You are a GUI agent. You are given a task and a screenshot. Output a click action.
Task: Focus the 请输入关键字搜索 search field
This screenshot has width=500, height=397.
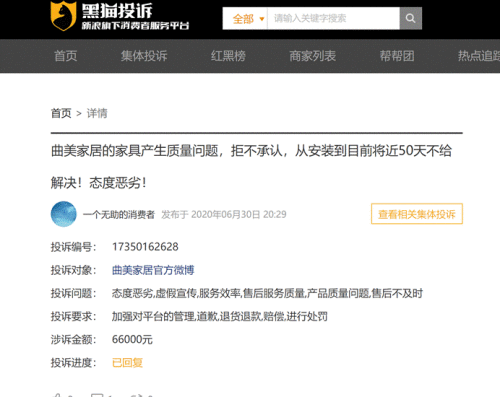[333, 18]
